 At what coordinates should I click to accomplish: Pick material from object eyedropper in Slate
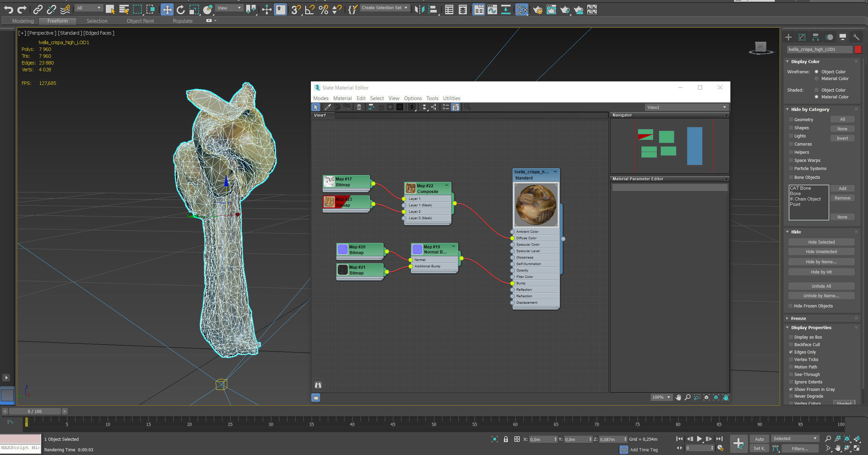[x=328, y=107]
